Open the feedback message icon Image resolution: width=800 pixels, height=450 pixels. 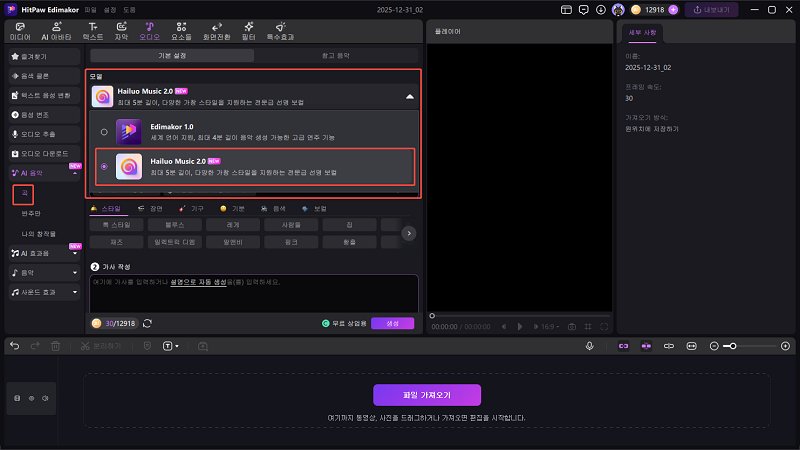584,10
